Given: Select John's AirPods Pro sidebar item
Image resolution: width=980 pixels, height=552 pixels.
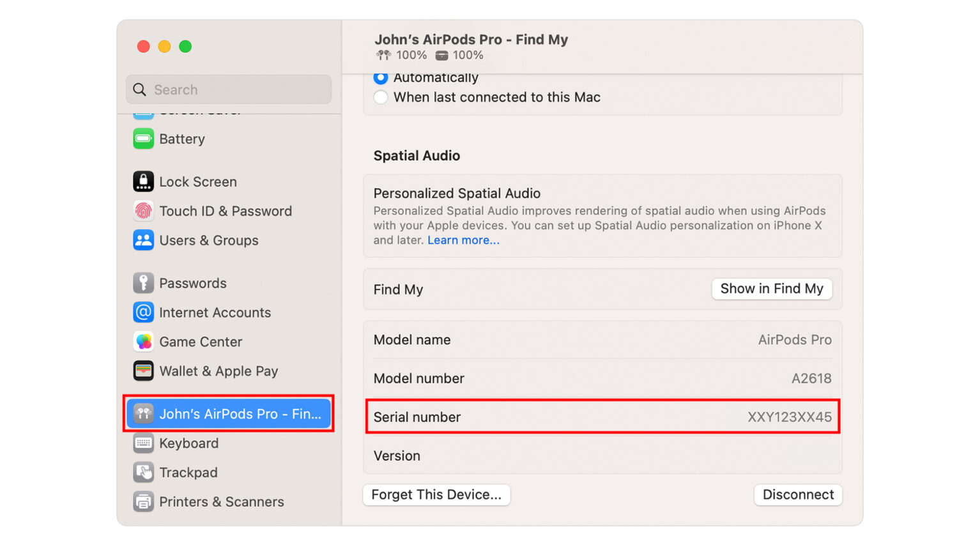Looking at the screenshot, I should coord(229,414).
